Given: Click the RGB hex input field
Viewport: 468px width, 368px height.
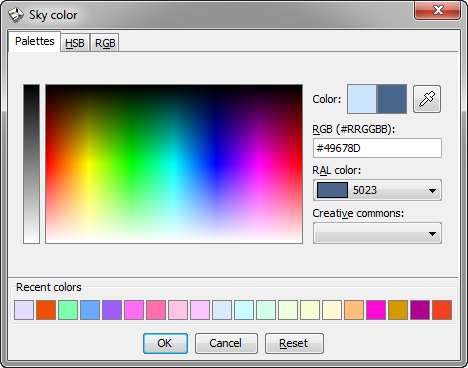Looking at the screenshot, I should (377, 148).
